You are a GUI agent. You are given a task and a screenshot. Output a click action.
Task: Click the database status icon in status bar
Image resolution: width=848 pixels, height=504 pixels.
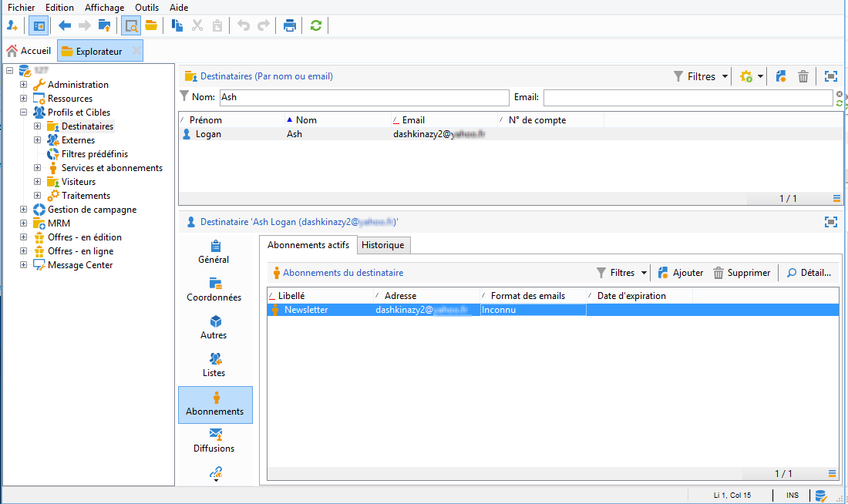coord(821,496)
